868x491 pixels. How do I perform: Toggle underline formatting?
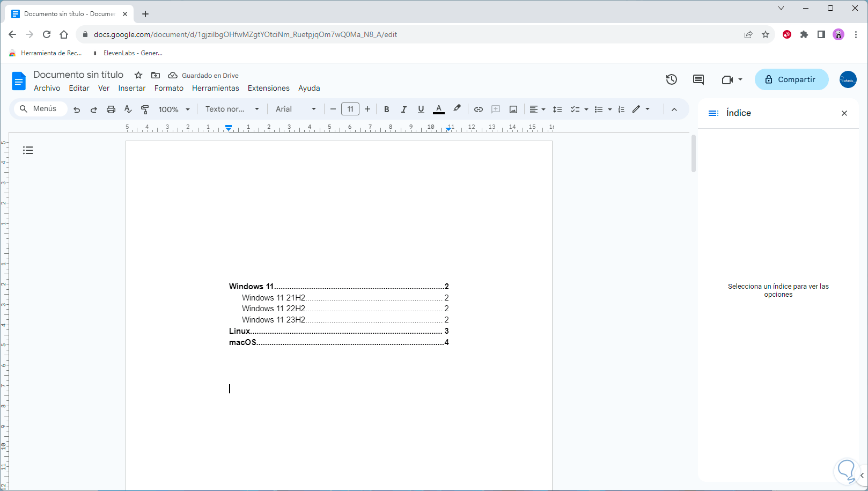pyautogui.click(x=421, y=109)
